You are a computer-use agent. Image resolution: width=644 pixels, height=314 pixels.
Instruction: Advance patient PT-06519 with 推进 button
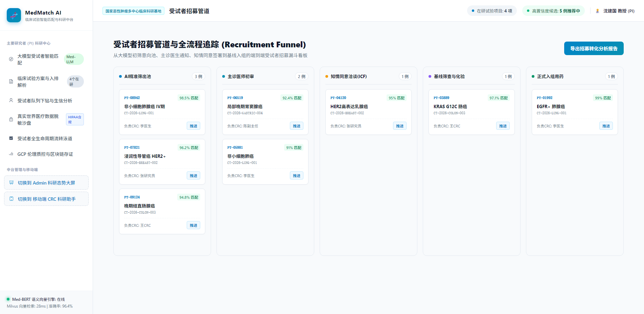click(297, 126)
